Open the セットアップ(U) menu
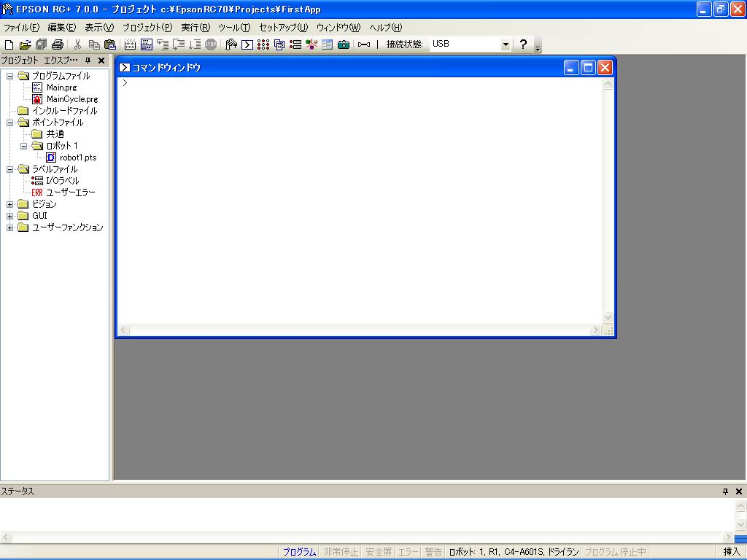747x560 pixels. (x=284, y=28)
